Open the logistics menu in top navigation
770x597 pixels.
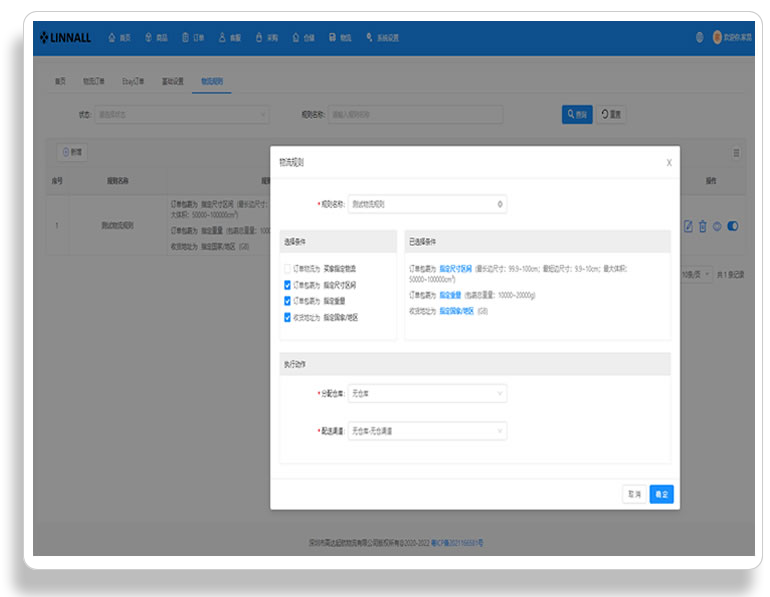tap(340, 38)
